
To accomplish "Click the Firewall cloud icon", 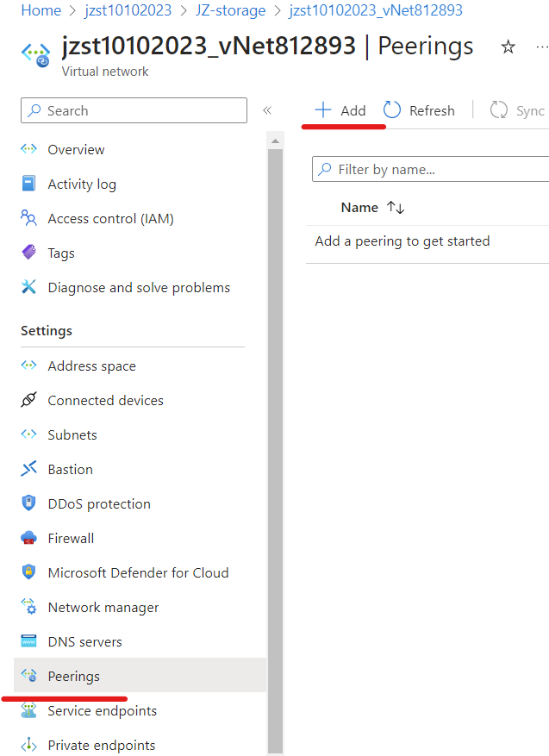I will 29,538.
